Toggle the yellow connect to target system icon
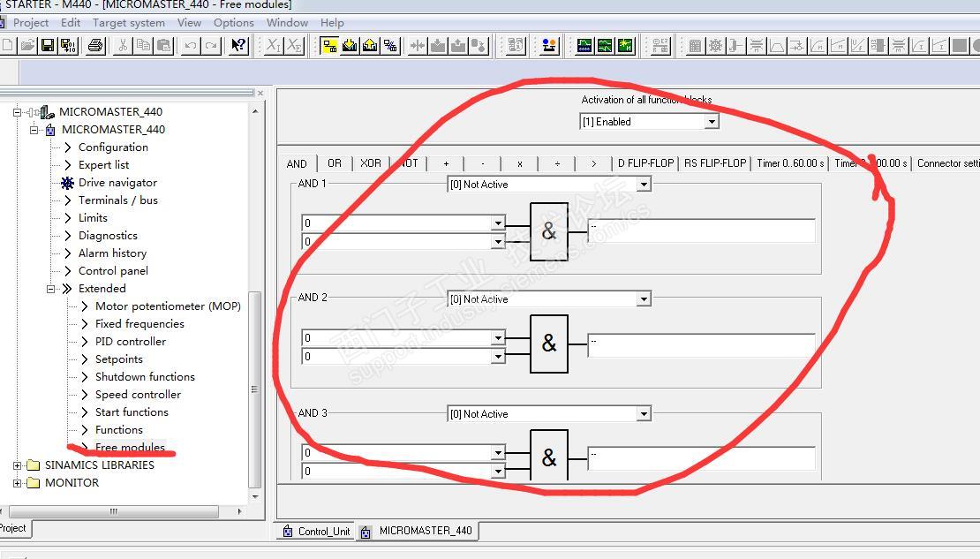 click(x=329, y=46)
